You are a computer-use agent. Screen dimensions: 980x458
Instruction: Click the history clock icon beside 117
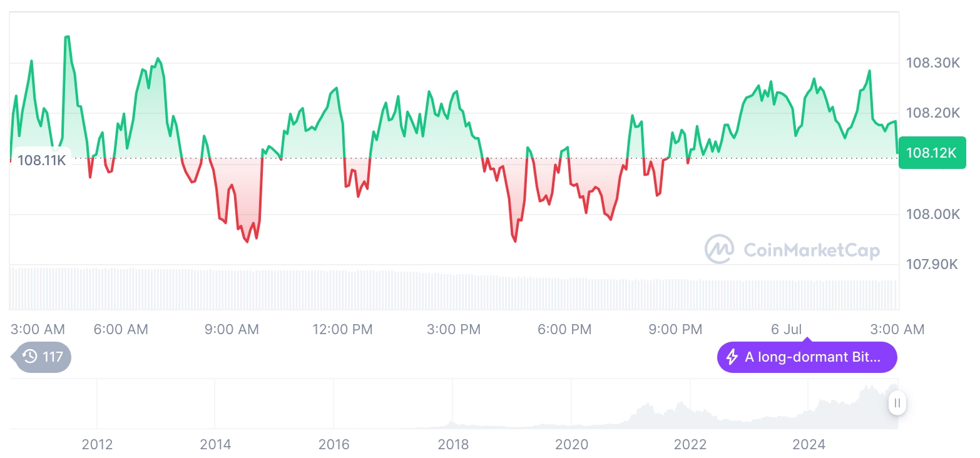[x=30, y=357]
